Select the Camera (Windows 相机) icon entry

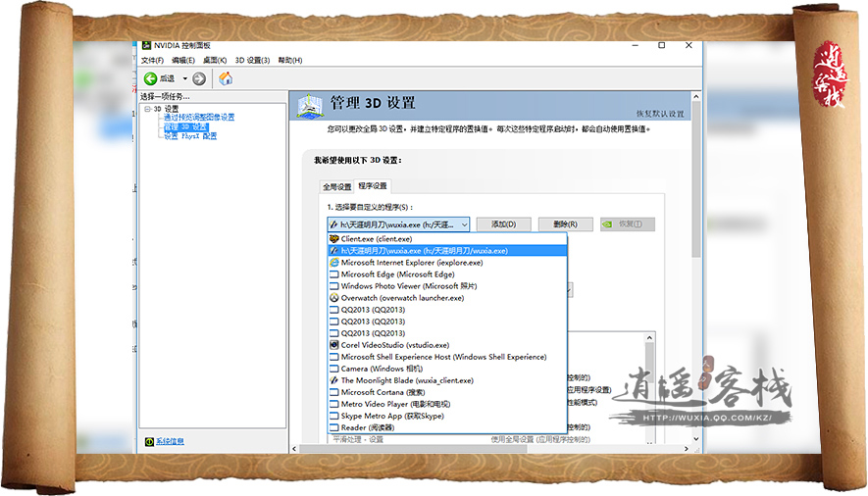coord(333,369)
